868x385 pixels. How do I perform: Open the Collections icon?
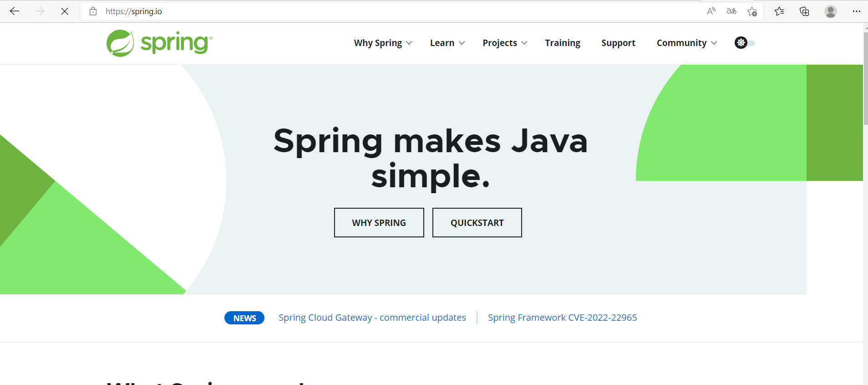click(x=804, y=11)
